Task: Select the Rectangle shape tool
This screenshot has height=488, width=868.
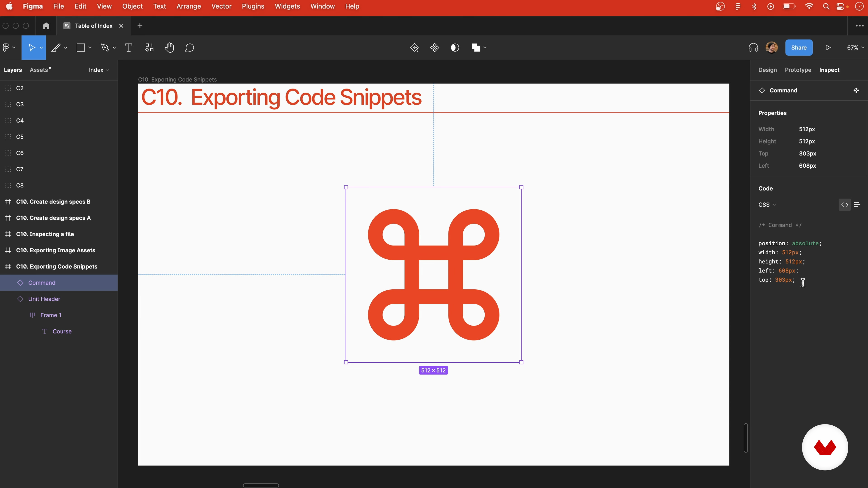Action: click(x=80, y=47)
